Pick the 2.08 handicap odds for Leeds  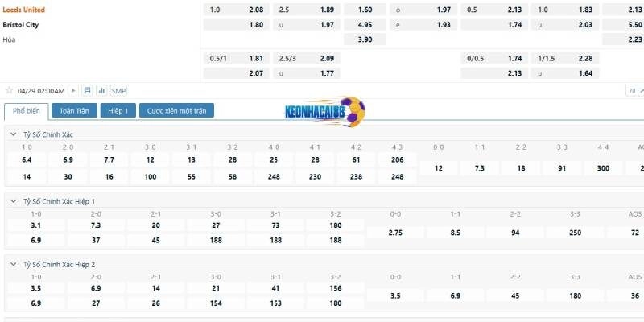click(x=256, y=10)
